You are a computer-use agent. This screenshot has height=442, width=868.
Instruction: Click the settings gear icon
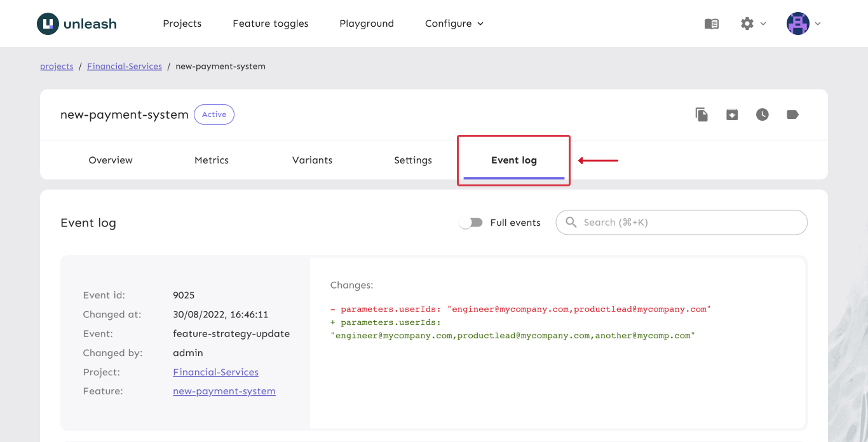point(748,24)
